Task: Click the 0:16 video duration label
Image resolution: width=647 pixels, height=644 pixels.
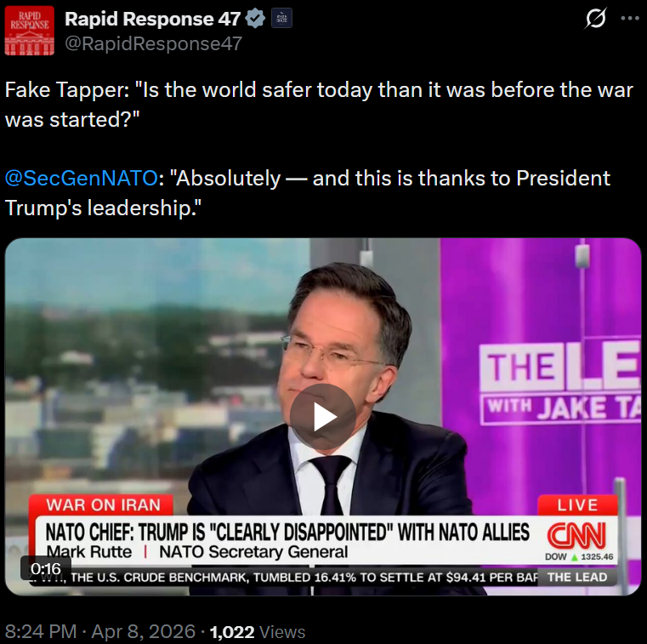Action: [46, 569]
